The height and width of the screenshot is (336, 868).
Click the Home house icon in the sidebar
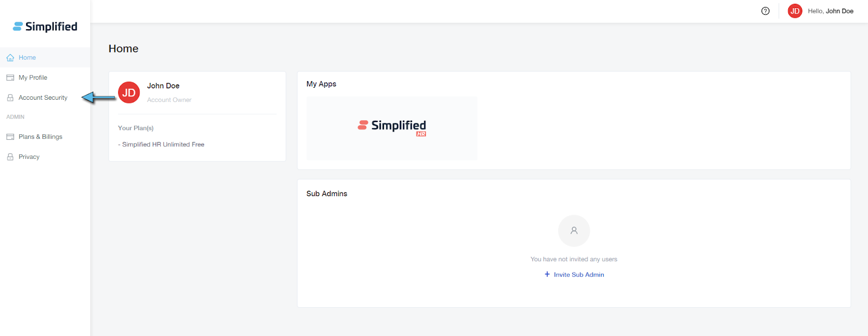[10, 57]
